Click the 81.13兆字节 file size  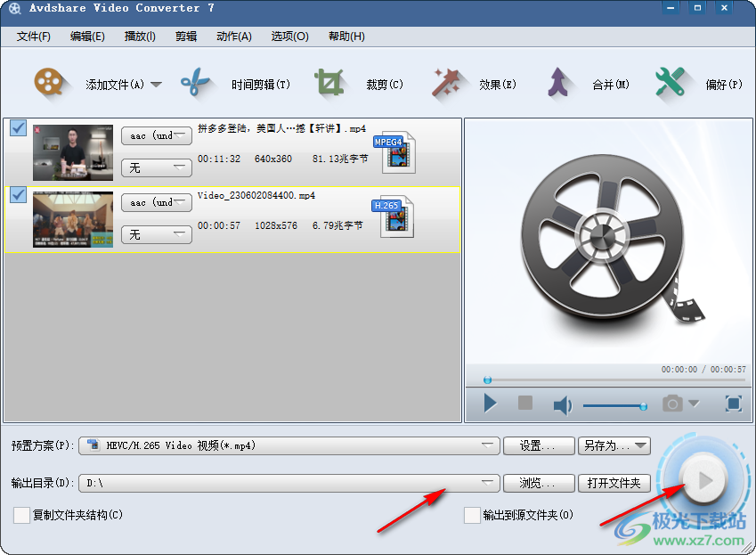[x=340, y=159]
